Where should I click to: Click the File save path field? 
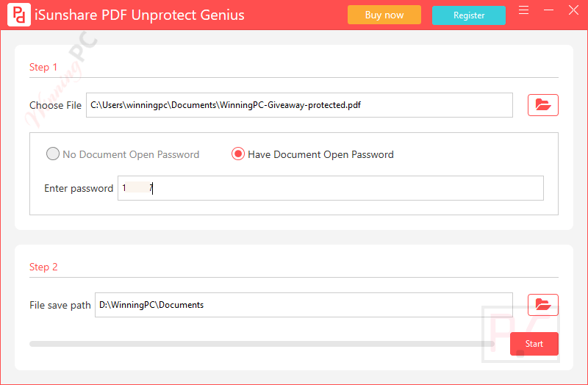[304, 305]
